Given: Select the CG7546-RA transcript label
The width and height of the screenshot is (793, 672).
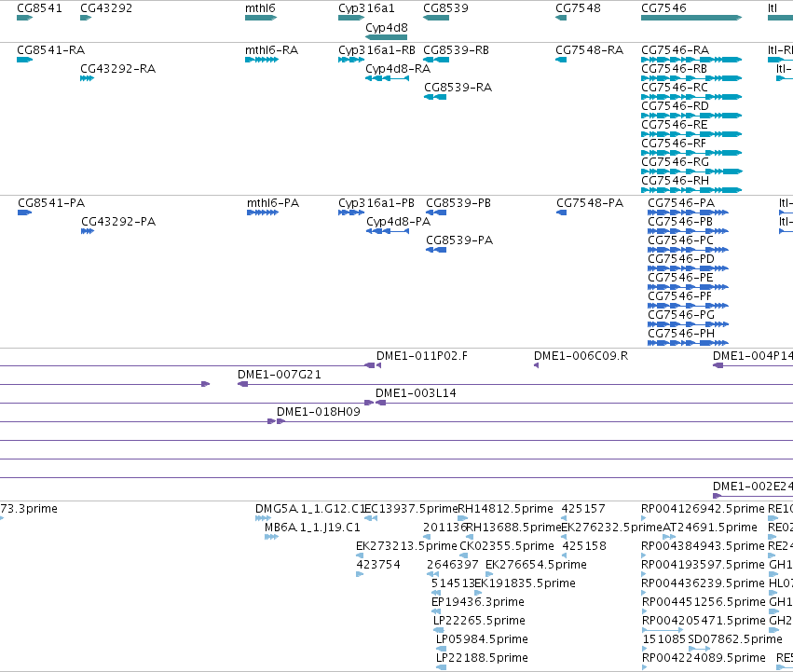Looking at the screenshot, I should coord(676,50).
